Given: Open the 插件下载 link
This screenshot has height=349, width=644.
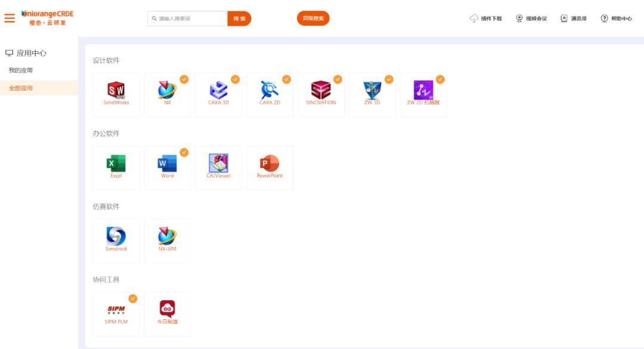Looking at the screenshot, I should pyautogui.click(x=491, y=18).
